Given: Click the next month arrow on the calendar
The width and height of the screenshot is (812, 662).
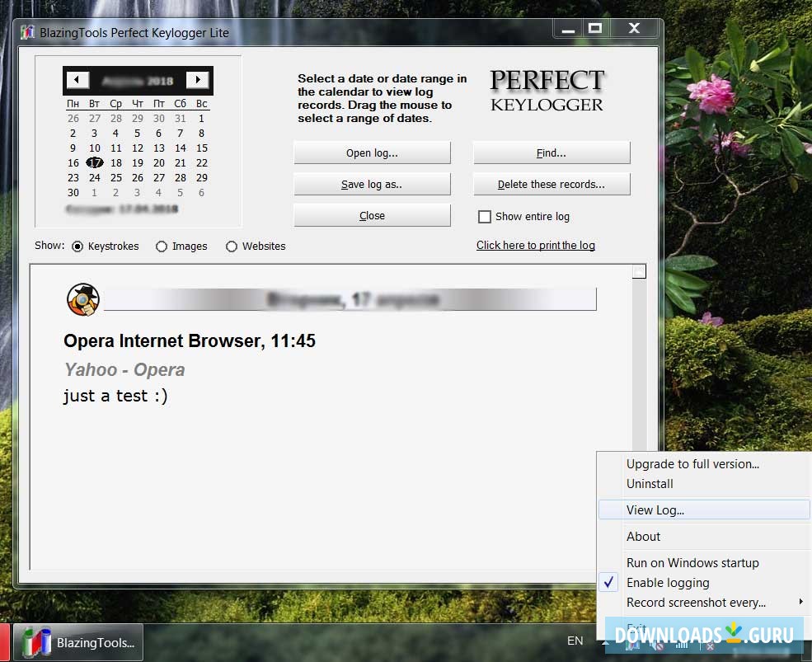Looking at the screenshot, I should click(197, 80).
